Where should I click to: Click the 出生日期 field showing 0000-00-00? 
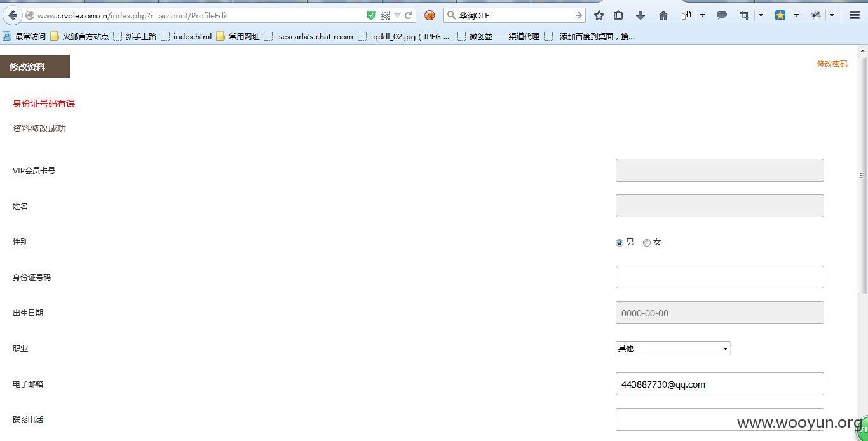pyautogui.click(x=719, y=313)
